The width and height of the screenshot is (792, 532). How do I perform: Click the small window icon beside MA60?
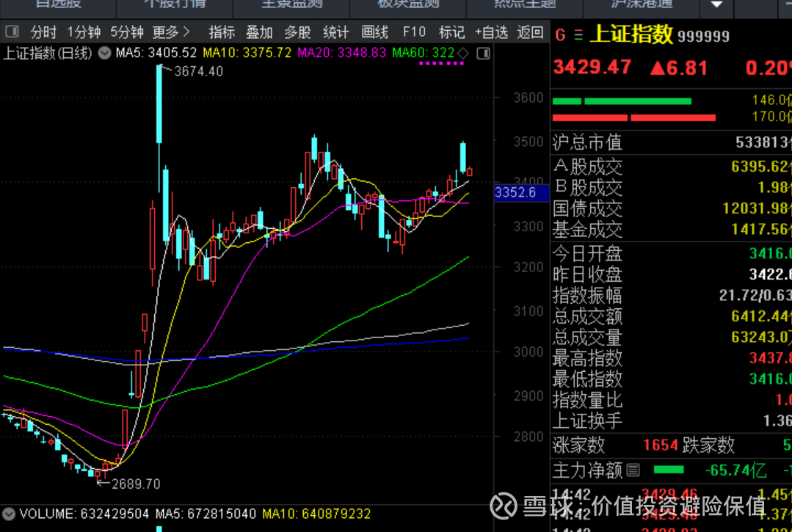(483, 54)
